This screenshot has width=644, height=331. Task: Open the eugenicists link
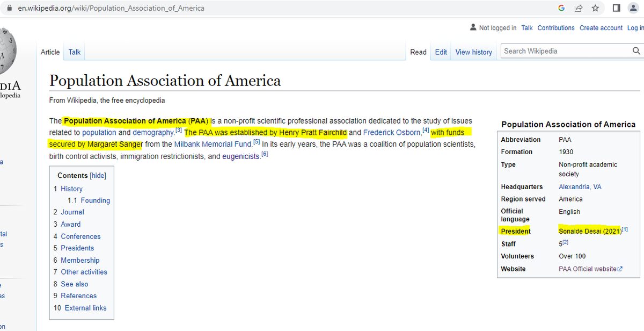[x=241, y=157]
